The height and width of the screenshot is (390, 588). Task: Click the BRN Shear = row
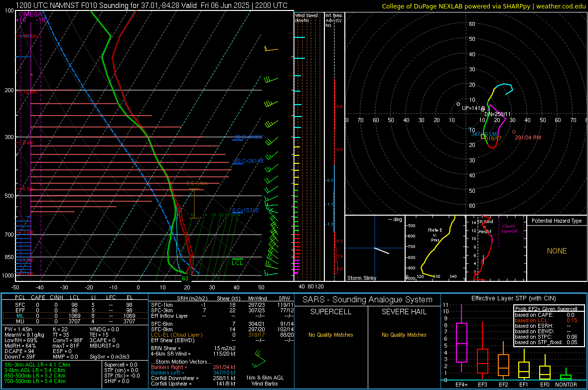(x=193, y=348)
